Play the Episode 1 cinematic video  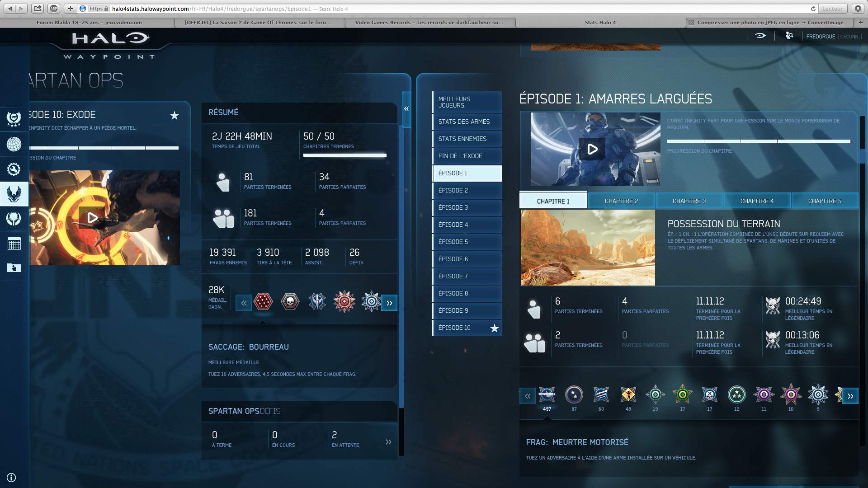point(592,149)
